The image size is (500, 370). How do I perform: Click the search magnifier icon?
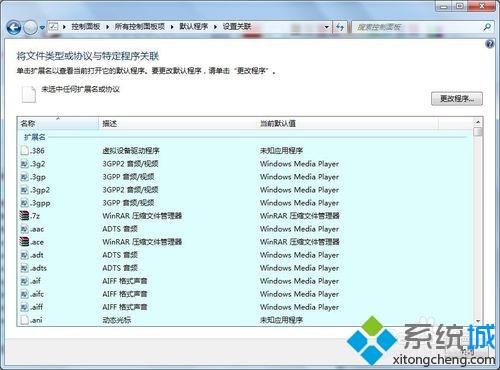(487, 27)
